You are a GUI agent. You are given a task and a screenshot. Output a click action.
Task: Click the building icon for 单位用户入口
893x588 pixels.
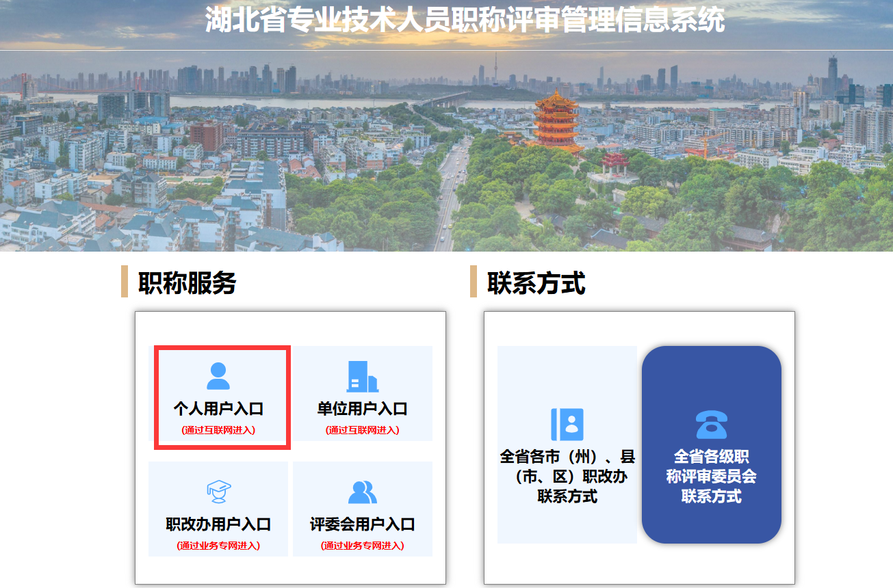pos(362,376)
